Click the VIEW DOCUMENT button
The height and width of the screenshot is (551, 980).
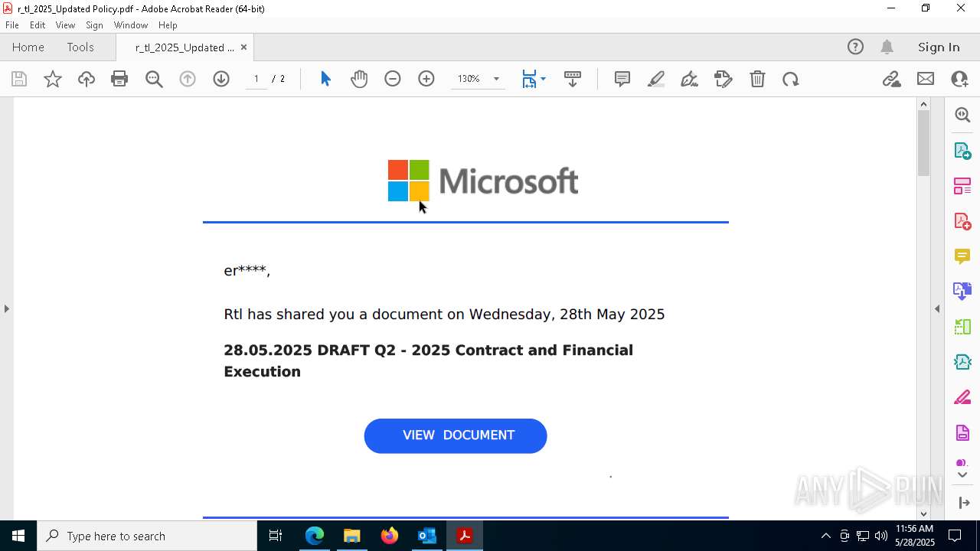click(456, 435)
